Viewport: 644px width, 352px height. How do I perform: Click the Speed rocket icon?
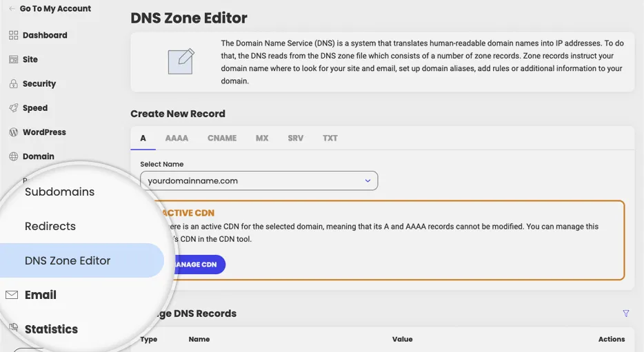coord(14,108)
